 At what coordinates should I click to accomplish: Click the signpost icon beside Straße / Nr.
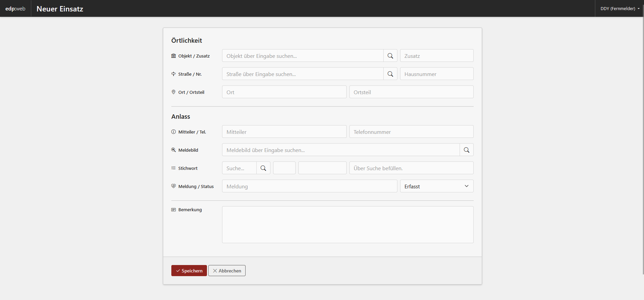click(173, 74)
